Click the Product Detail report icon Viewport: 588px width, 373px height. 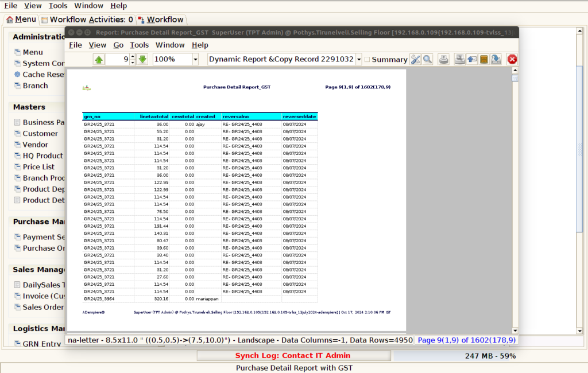pyautogui.click(x=17, y=200)
